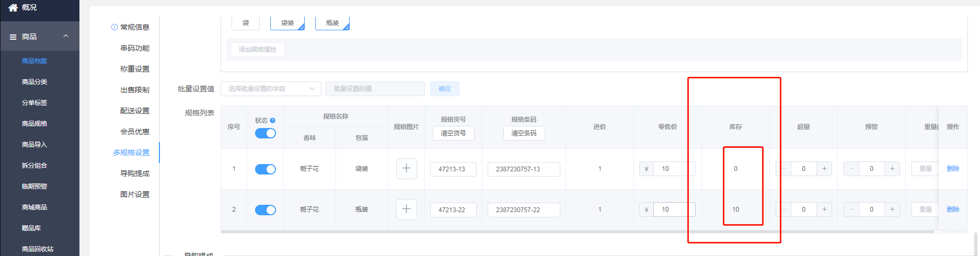Toggle status switch for 瓶装 row

point(266,210)
